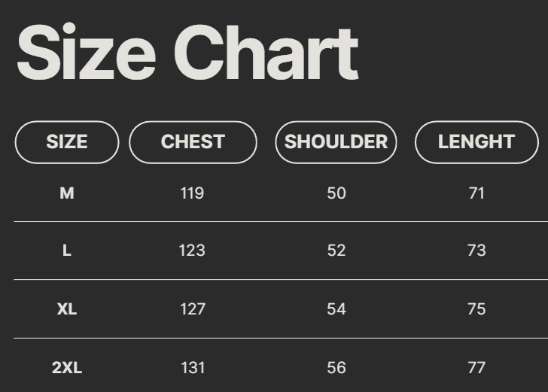This screenshot has height=392, width=548.
Task: Click the 2XL size label
Action: pyautogui.click(x=67, y=368)
